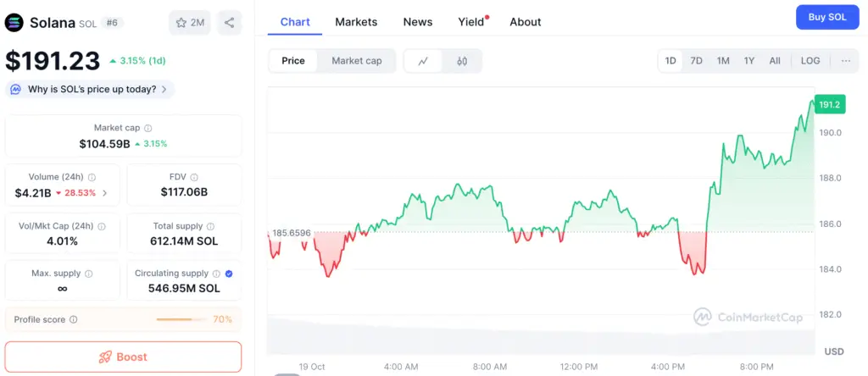Click the Circulating supply verified badge
The height and width of the screenshot is (376, 868).
click(x=230, y=274)
